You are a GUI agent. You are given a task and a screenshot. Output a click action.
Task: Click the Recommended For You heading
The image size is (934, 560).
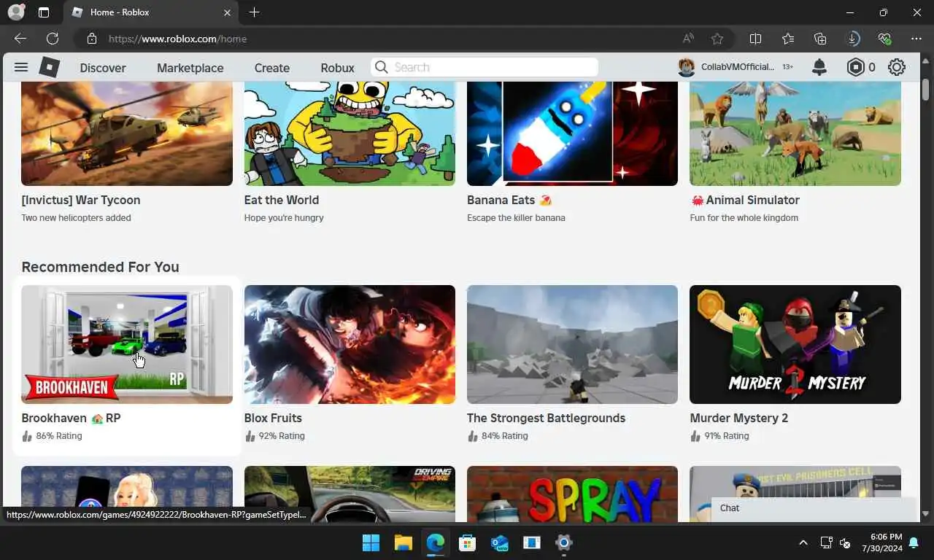click(x=100, y=267)
